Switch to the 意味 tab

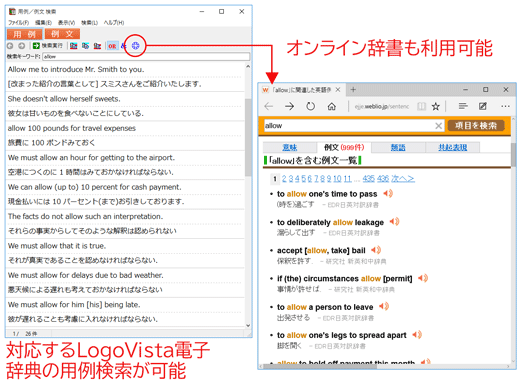290,147
